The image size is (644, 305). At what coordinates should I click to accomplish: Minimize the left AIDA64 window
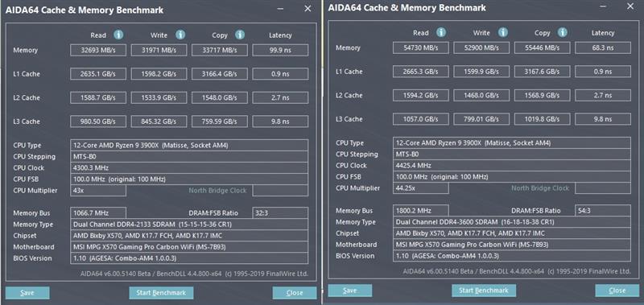pyautogui.click(x=280, y=9)
